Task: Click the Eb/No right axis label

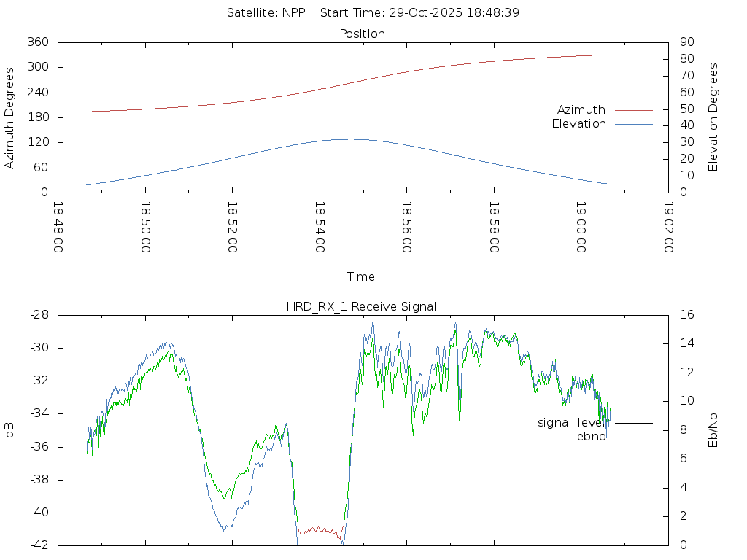Action: (x=714, y=430)
